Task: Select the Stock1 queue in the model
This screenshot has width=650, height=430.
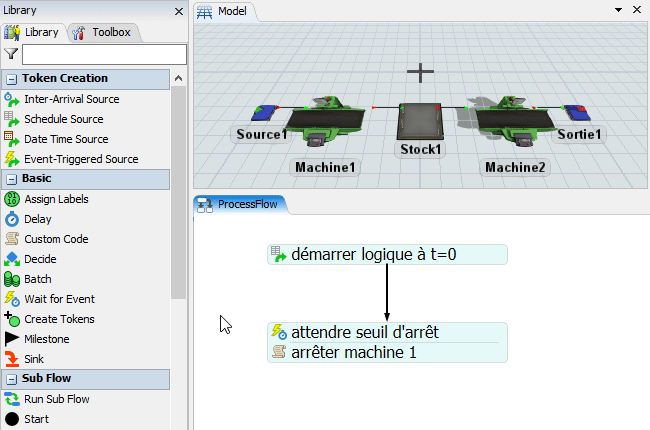Action: (x=421, y=125)
